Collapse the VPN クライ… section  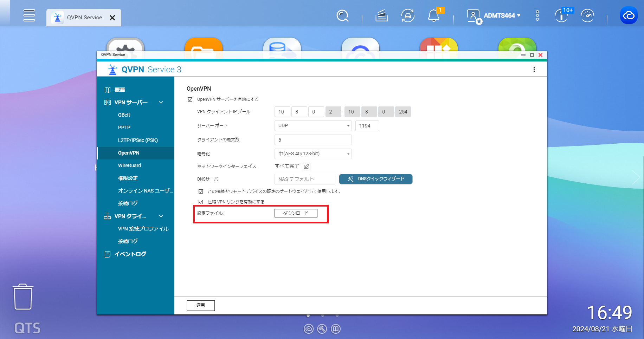point(161,216)
